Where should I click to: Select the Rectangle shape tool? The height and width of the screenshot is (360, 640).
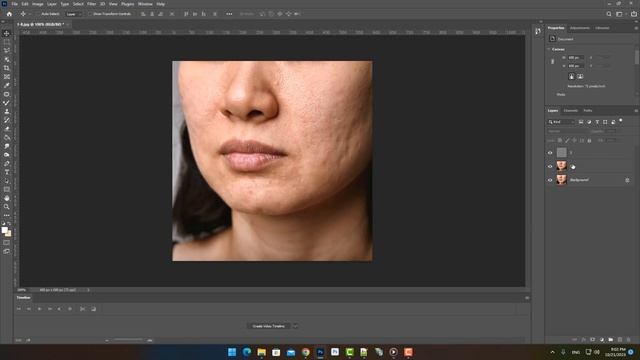pos(7,189)
